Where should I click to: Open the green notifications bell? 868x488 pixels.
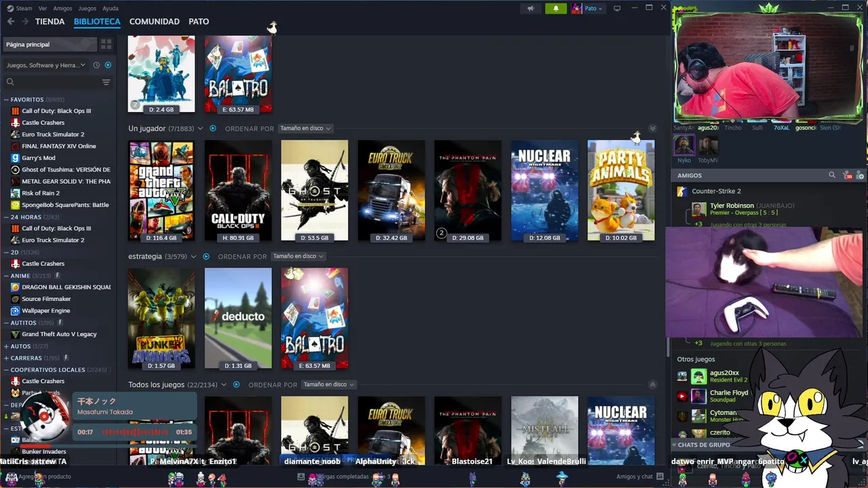coord(555,8)
